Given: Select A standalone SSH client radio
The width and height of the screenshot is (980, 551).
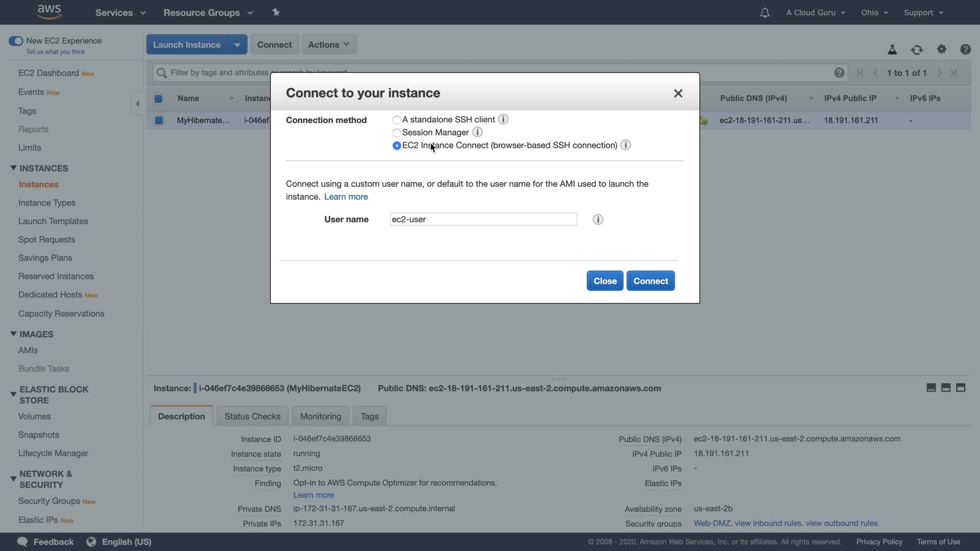Looking at the screenshot, I should click(397, 120).
